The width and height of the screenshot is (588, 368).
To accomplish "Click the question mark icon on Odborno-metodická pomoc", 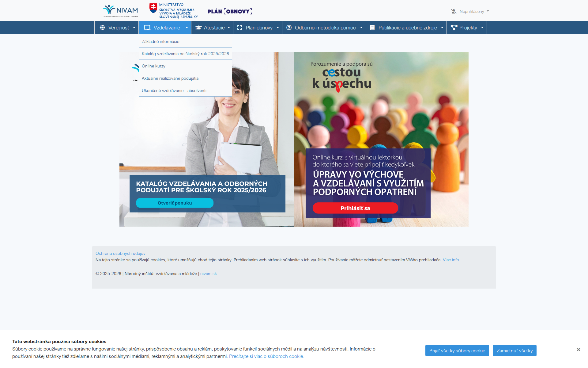I will pyautogui.click(x=289, y=27).
